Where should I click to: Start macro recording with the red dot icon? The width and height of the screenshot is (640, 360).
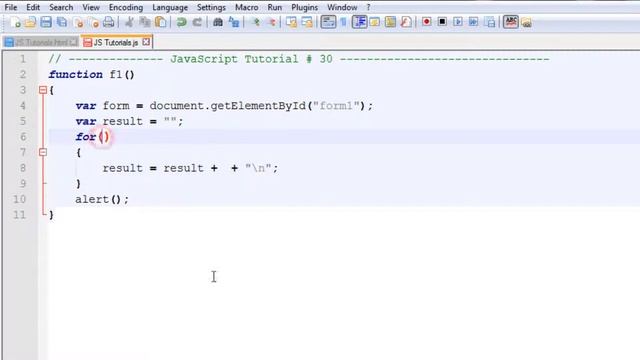[x=427, y=22]
